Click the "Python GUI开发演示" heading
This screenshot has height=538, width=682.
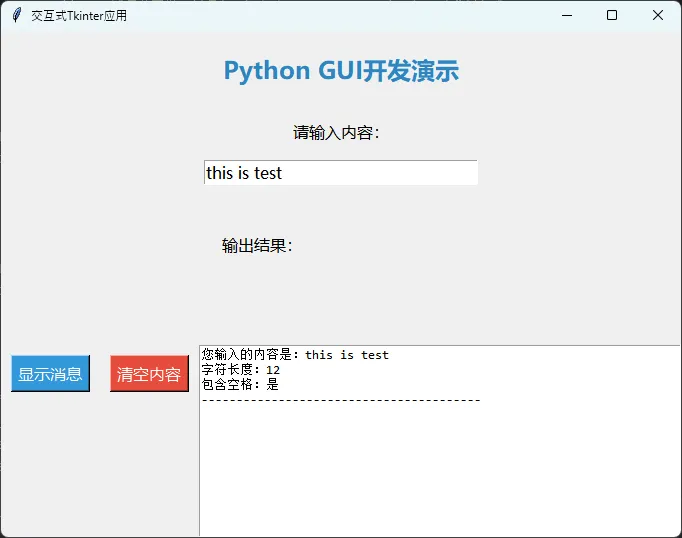(x=341, y=71)
